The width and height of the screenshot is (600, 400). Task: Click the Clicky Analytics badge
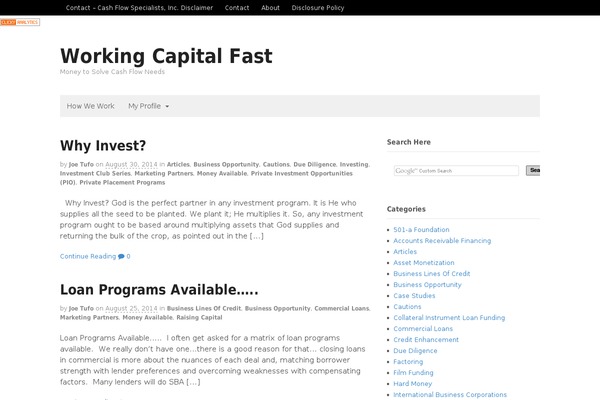(20, 22)
